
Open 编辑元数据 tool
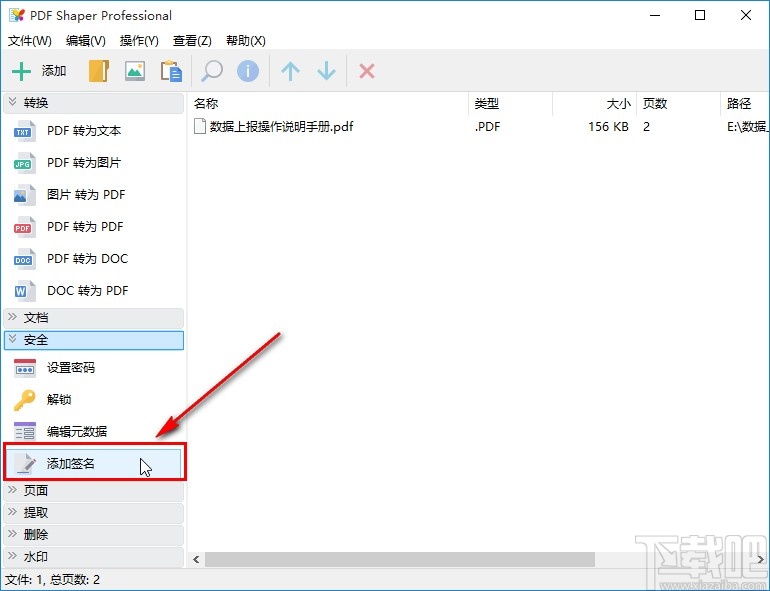tap(93, 431)
